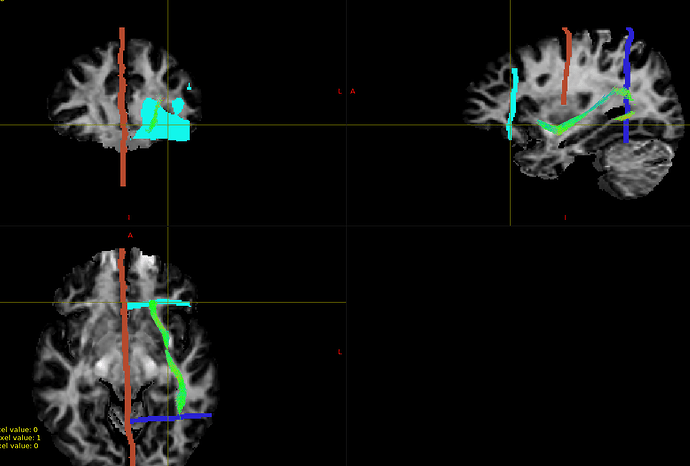Click the red I marker below sagittal view

point(565,217)
